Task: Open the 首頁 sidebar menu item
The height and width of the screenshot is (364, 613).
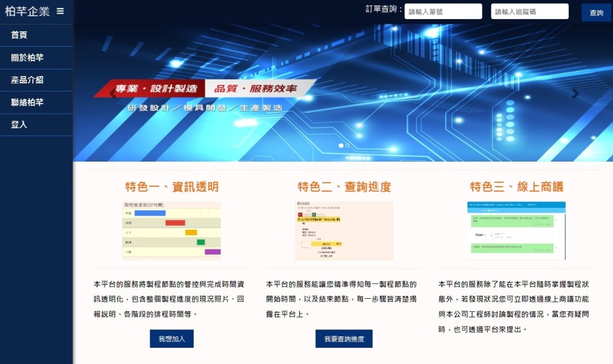Action: [19, 35]
